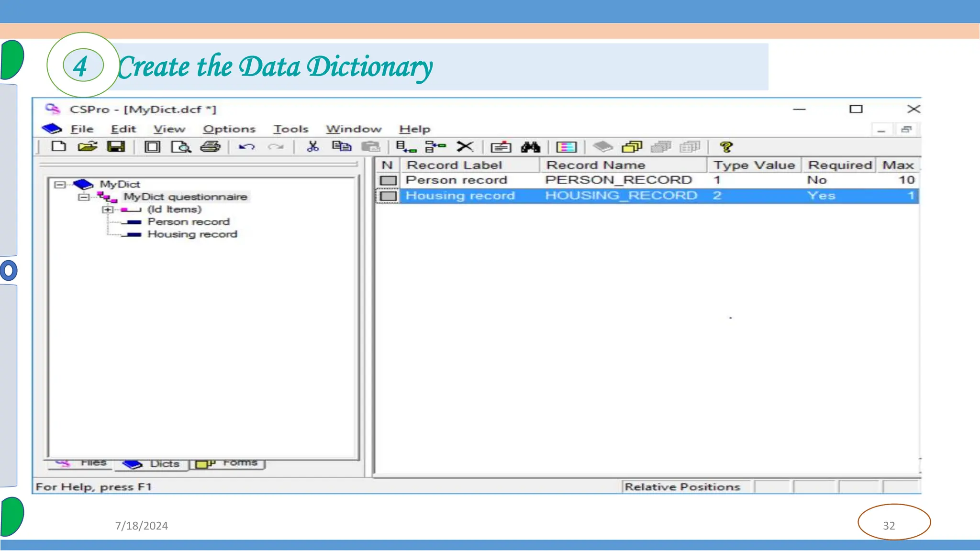Screen dimensions: 980x551
Task: Switch to the Dicts tab
Action: point(151,464)
